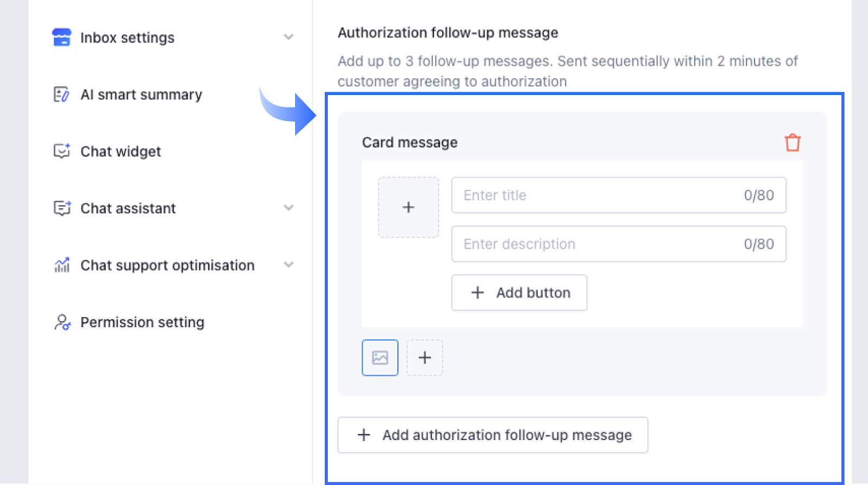Click the Chat widget icon
The image size is (868, 485).
coord(61,151)
